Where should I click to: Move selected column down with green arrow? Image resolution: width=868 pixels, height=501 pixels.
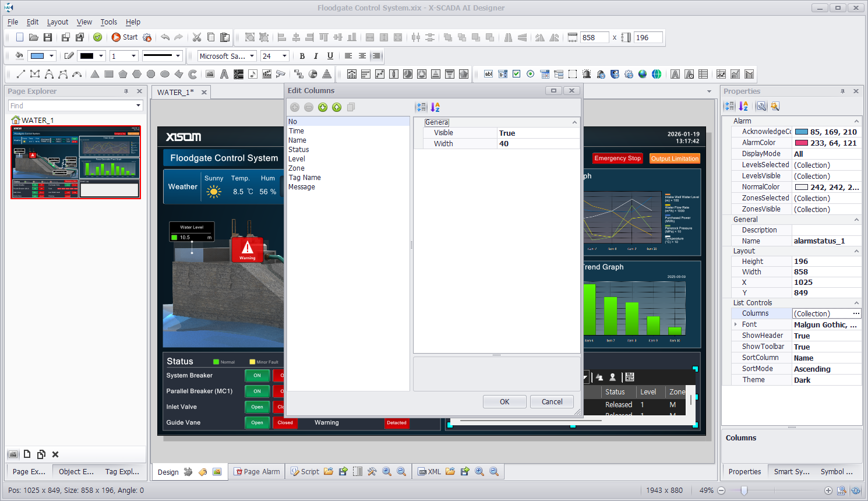323,107
